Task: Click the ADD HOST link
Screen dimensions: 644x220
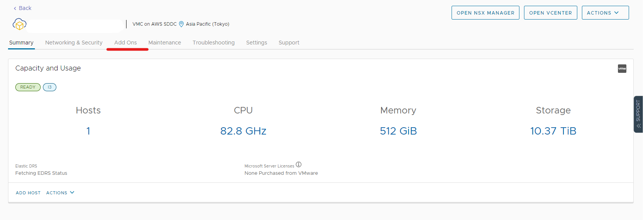Action: (x=28, y=193)
